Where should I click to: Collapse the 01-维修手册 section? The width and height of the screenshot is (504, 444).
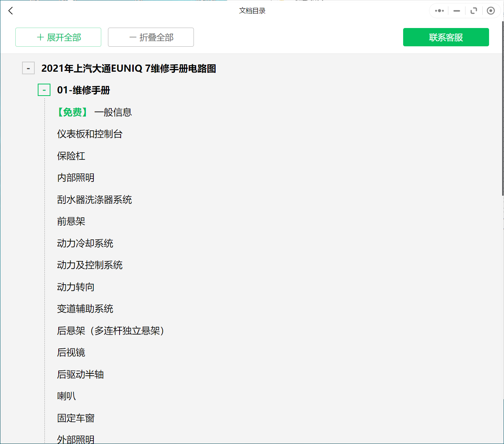(x=44, y=90)
